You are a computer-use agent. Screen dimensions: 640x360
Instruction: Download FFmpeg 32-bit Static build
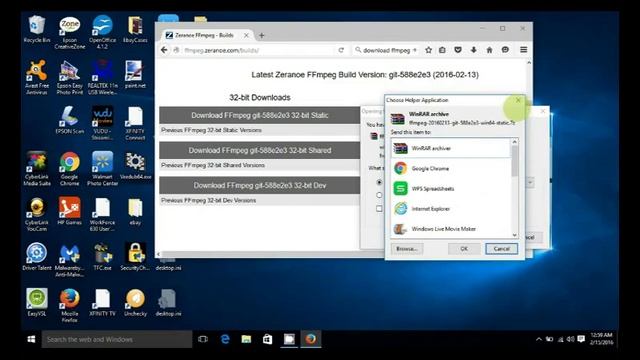[x=260, y=115]
